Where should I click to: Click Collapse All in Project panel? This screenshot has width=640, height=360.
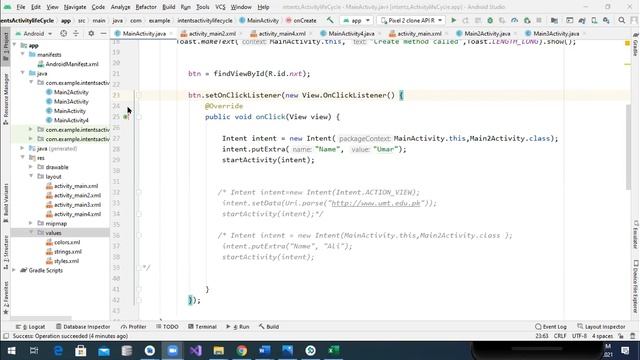tap(76, 33)
